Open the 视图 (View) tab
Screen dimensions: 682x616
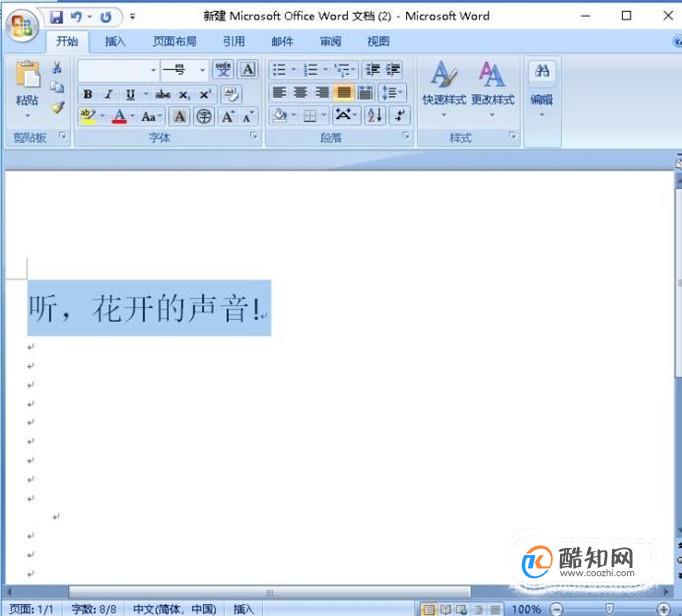click(x=378, y=41)
